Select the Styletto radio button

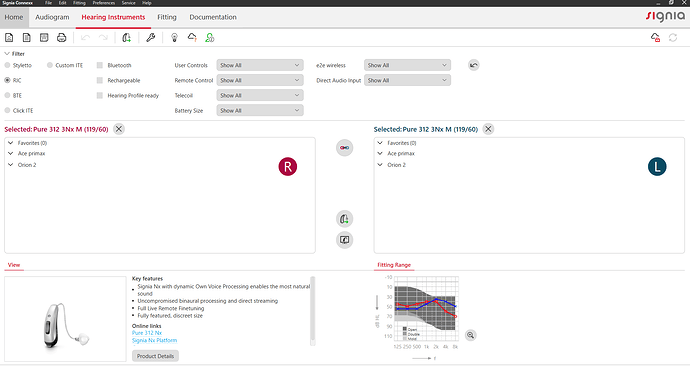click(x=7, y=65)
